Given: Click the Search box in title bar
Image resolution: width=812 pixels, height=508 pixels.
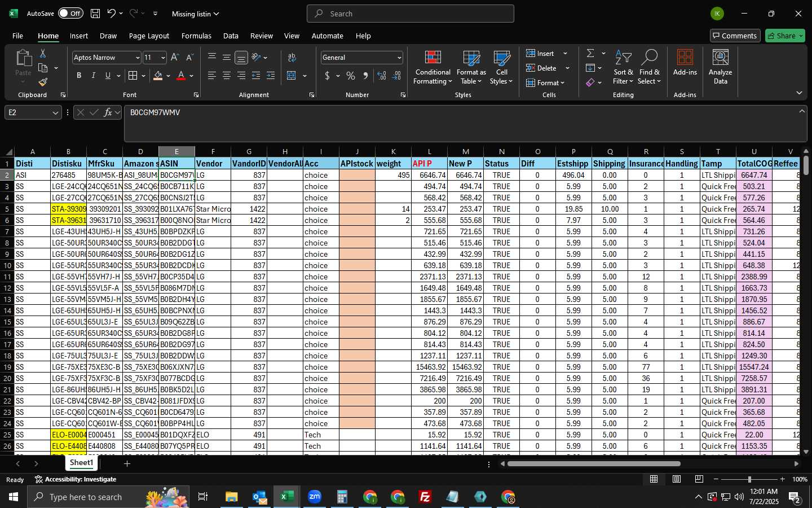Looking at the screenshot, I should 411,14.
